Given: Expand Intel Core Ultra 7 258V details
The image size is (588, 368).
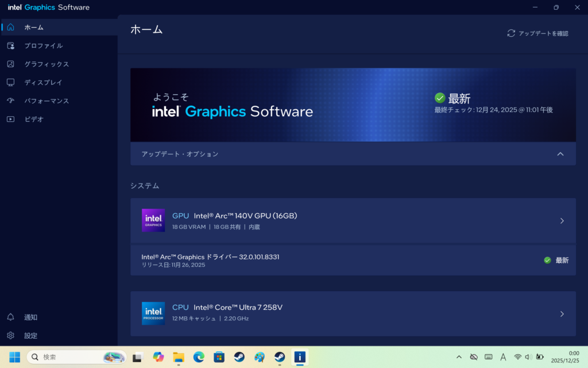Looking at the screenshot, I should click(x=562, y=314).
